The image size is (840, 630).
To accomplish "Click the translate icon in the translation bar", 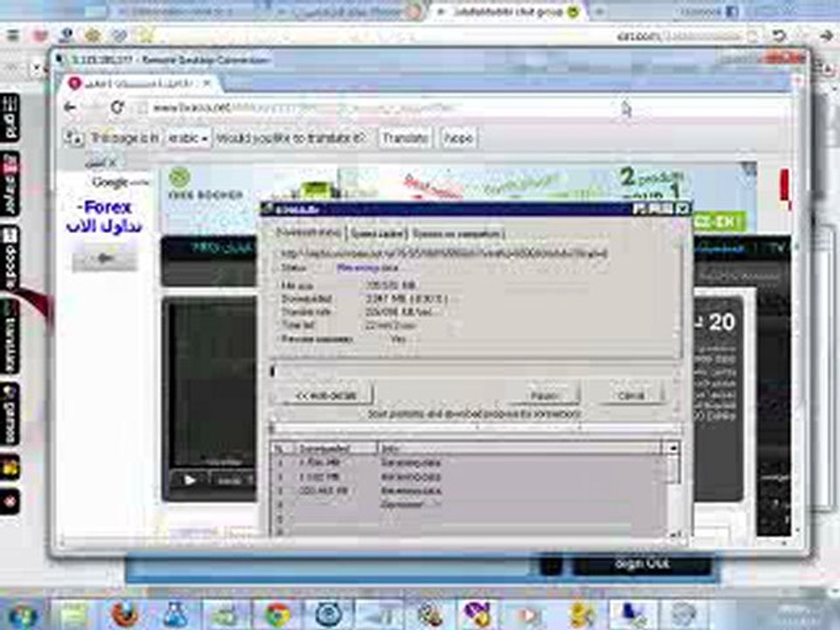I will tap(74, 138).
